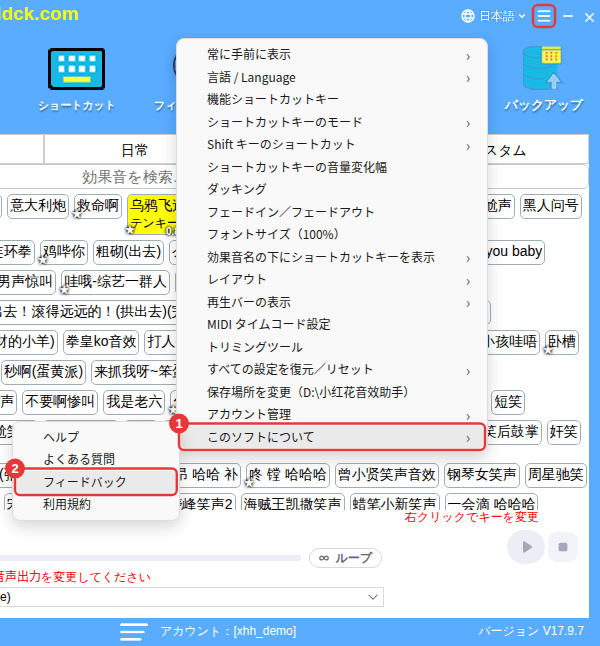600x646 pixels.
Task: Open このソフトについて submenu
Action: (332, 437)
